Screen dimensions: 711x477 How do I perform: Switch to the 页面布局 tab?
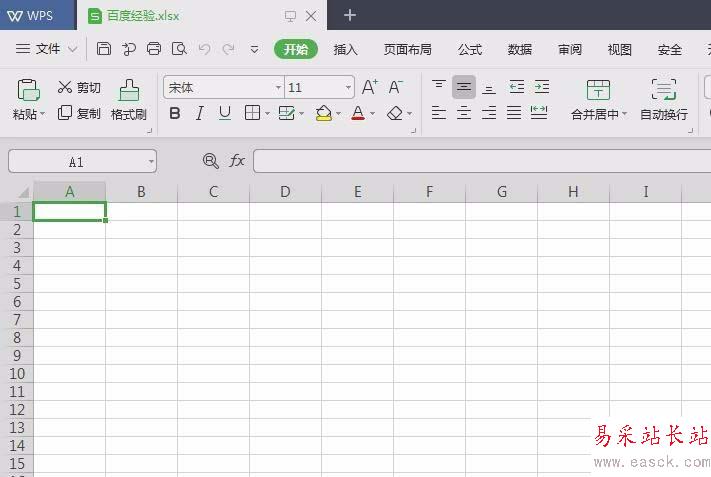point(408,49)
